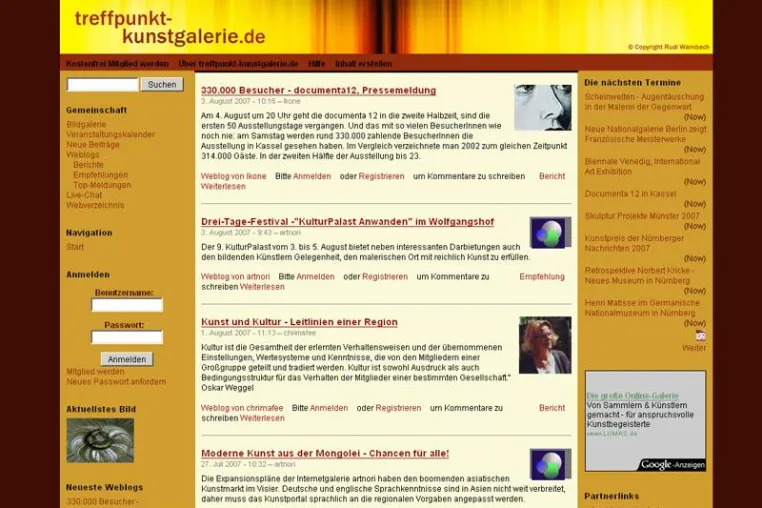
Task: Go to Start in Navigation
Action: (75, 247)
